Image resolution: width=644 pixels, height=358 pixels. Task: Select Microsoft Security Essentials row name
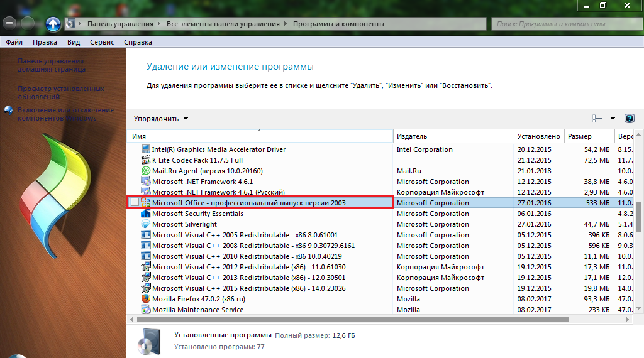197,214
